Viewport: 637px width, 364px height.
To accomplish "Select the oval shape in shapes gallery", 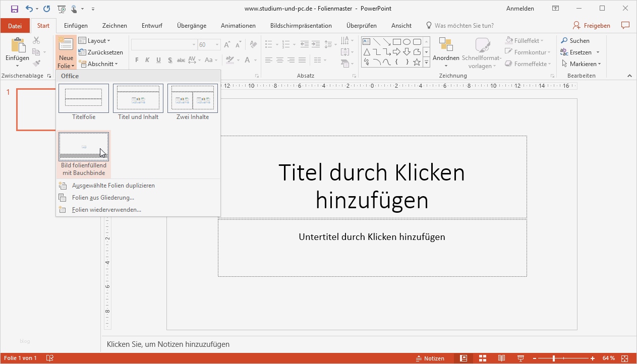I will (x=407, y=41).
